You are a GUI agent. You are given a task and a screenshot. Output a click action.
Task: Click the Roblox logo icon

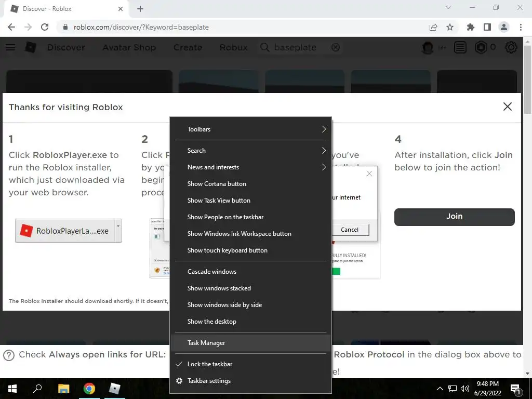[x=31, y=47]
